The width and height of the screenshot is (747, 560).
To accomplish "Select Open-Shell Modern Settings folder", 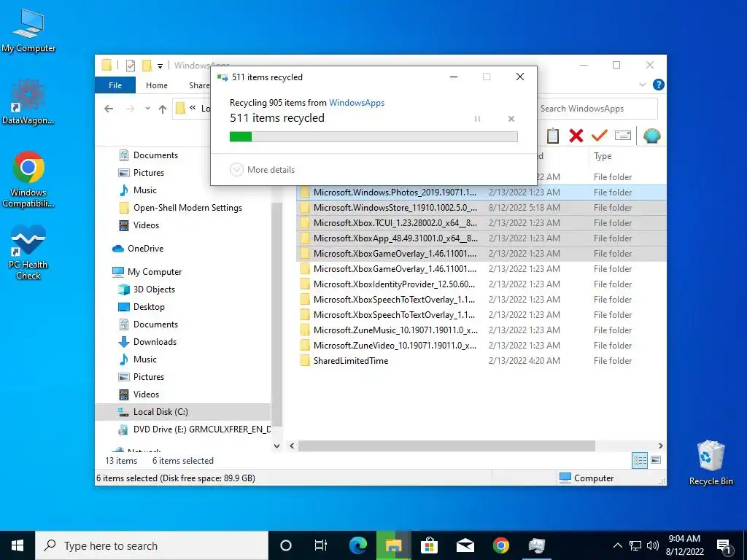I will 187,208.
